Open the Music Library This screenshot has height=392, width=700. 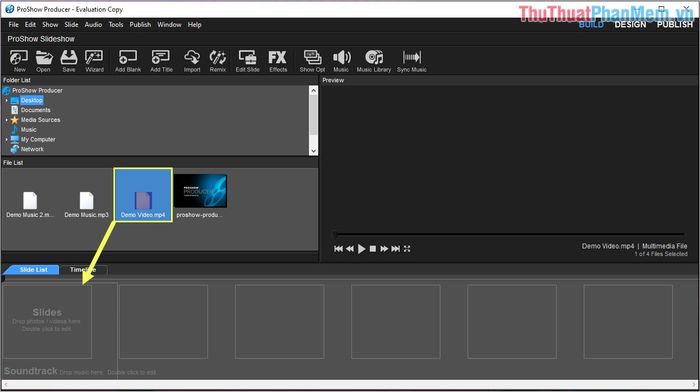[x=374, y=61]
